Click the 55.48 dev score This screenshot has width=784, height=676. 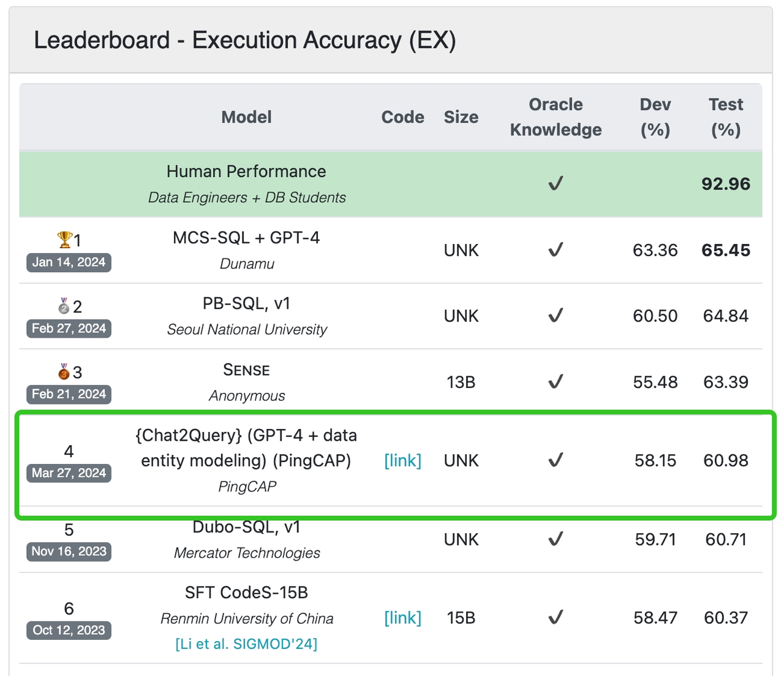tap(655, 382)
